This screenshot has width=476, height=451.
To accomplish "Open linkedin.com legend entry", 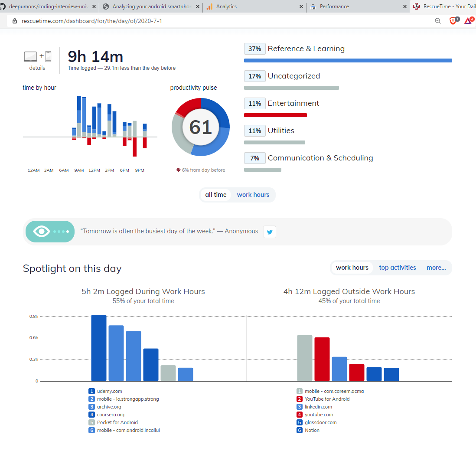I will [318, 407].
